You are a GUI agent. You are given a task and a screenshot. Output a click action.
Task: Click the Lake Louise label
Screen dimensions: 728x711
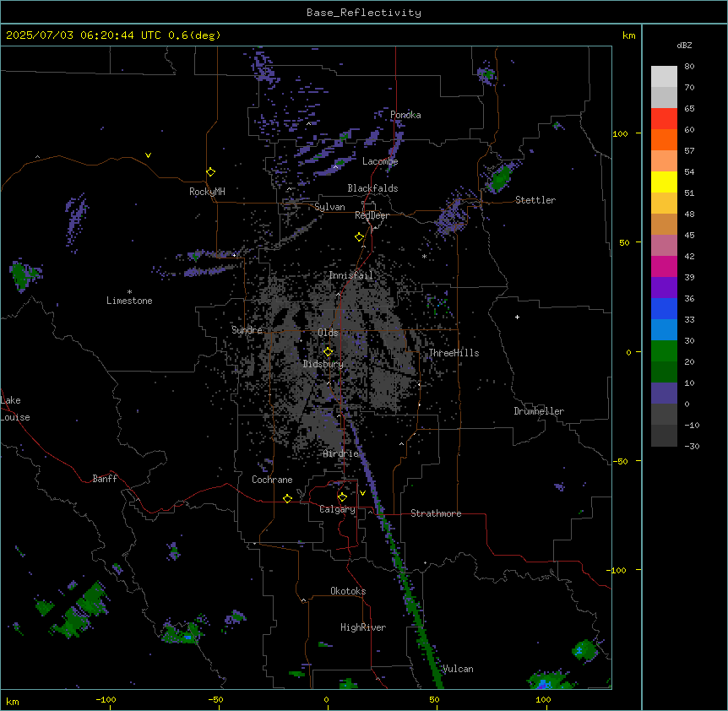(x=15, y=409)
